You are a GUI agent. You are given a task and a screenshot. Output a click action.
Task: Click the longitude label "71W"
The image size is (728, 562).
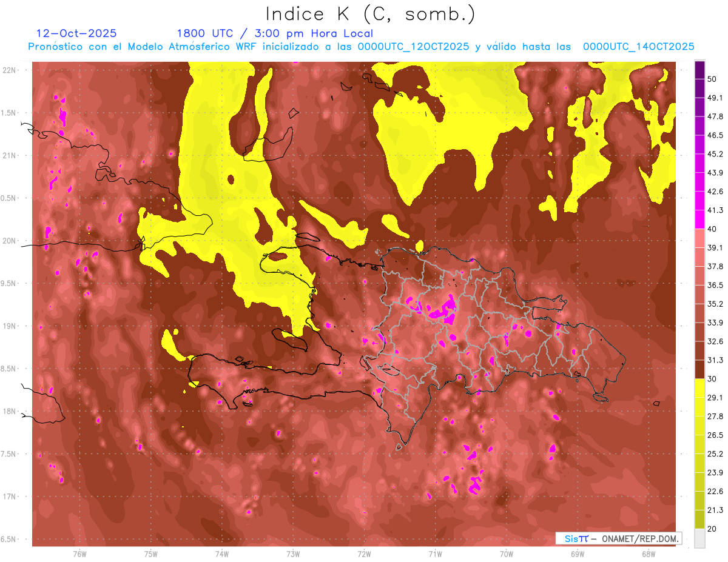tap(435, 554)
